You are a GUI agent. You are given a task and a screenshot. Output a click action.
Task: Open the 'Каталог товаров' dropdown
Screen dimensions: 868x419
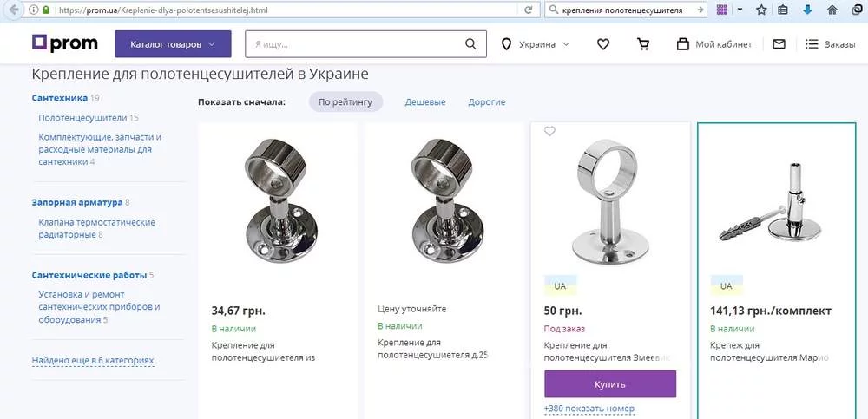pyautogui.click(x=173, y=44)
